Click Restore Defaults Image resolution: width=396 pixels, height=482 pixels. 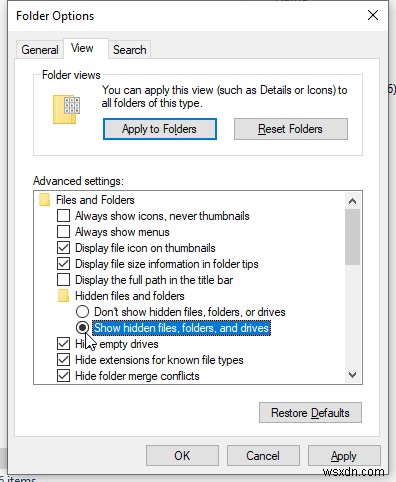(310, 413)
